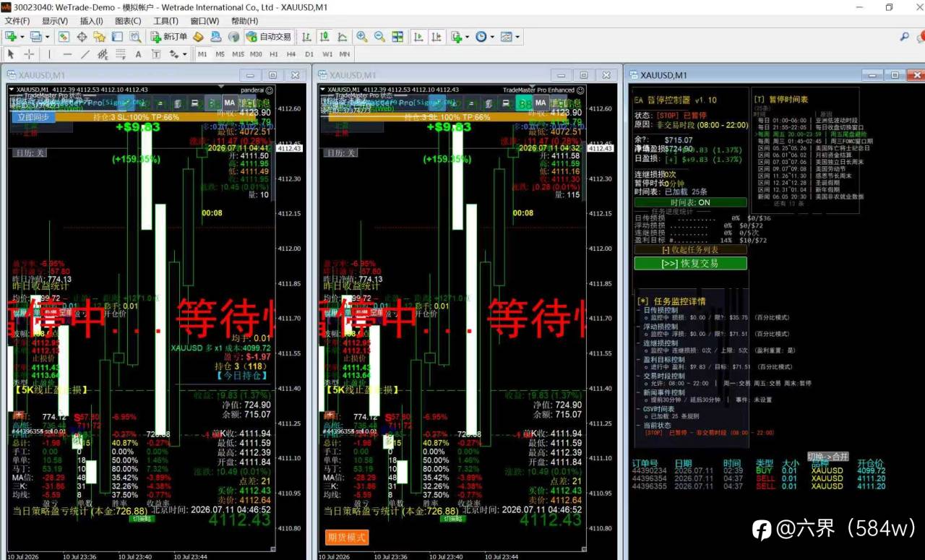Toggle the 时间表: ON schedule switch
The width and height of the screenshot is (925, 560).
[690, 203]
